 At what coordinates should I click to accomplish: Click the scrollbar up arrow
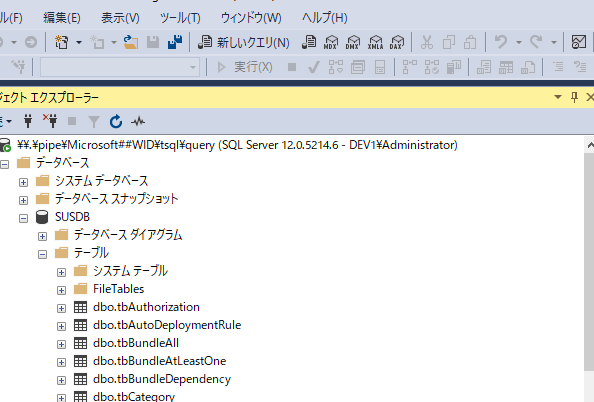(590, 145)
